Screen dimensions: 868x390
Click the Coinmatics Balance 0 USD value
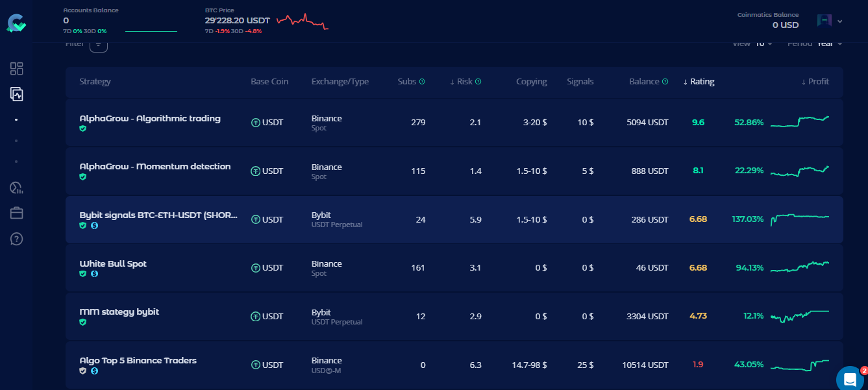click(x=786, y=25)
